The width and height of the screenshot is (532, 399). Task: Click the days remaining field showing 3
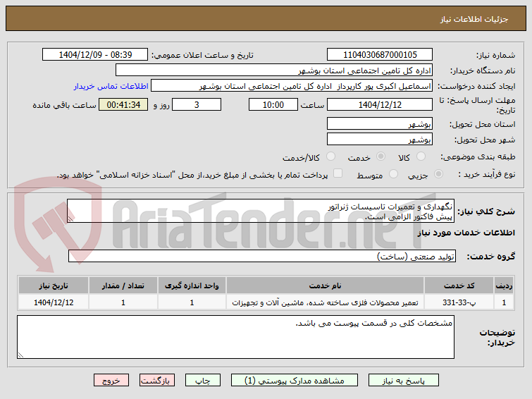[x=197, y=104]
